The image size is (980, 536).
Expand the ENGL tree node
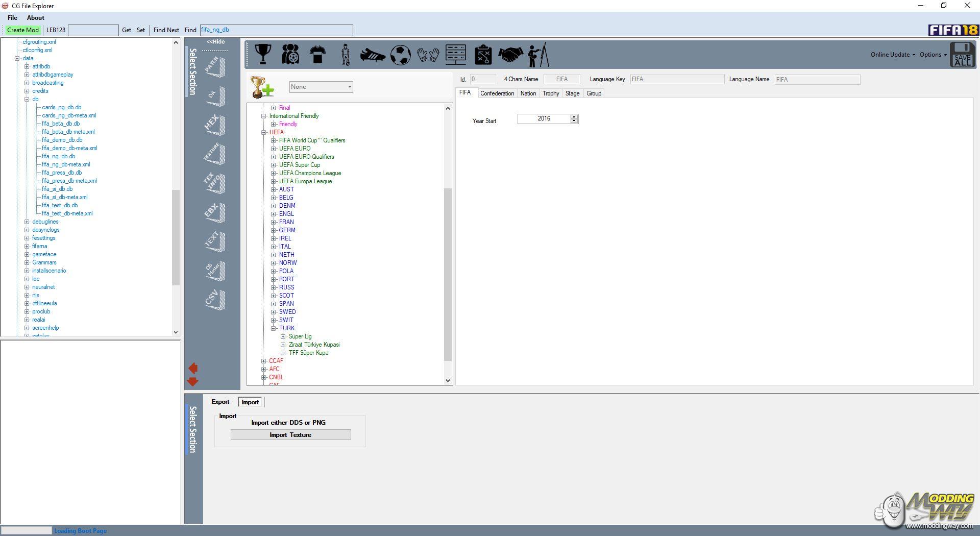pos(274,214)
